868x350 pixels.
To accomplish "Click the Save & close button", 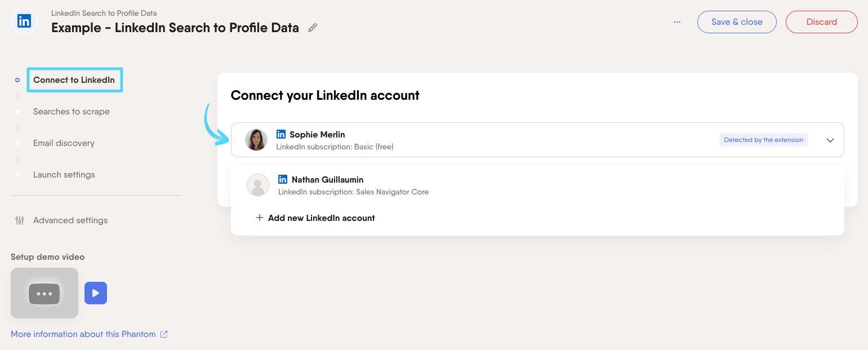I will coord(737,21).
